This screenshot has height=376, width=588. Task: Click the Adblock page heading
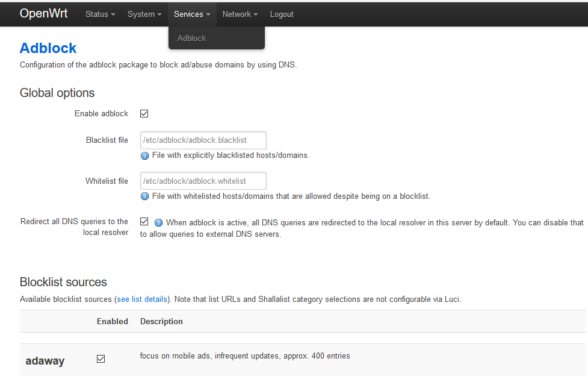(48, 48)
